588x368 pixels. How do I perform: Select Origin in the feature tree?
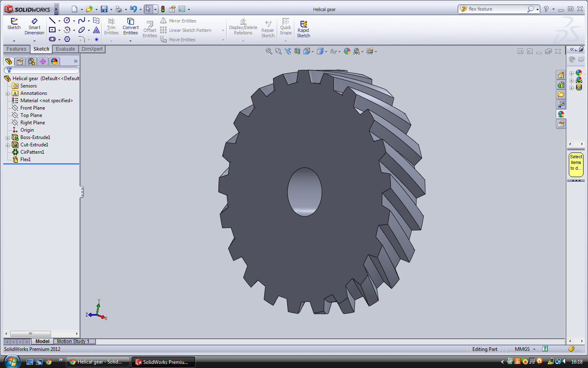(27, 130)
